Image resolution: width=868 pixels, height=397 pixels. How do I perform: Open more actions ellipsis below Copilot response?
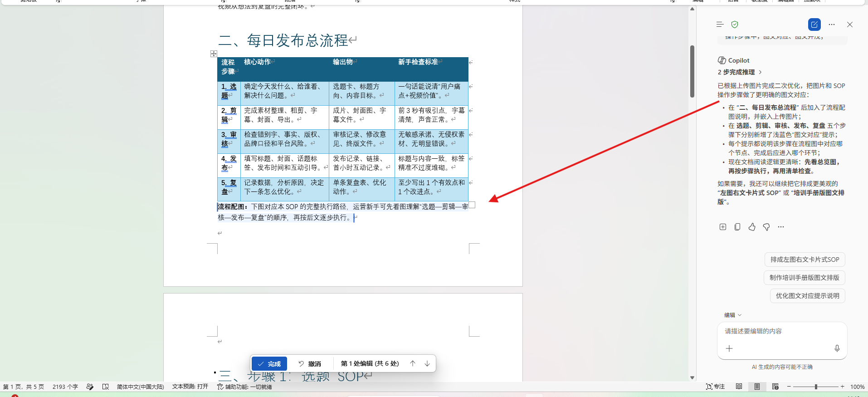[781, 227]
